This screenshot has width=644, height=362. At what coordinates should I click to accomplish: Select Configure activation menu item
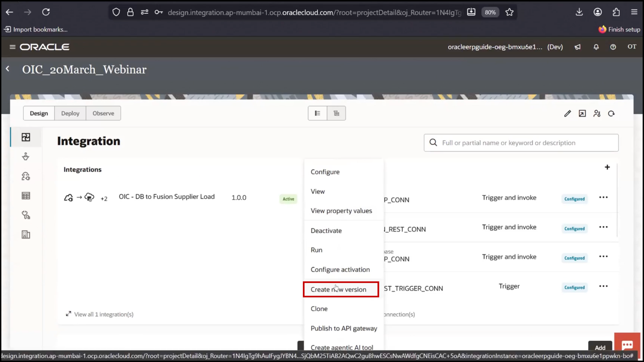[x=343, y=269]
